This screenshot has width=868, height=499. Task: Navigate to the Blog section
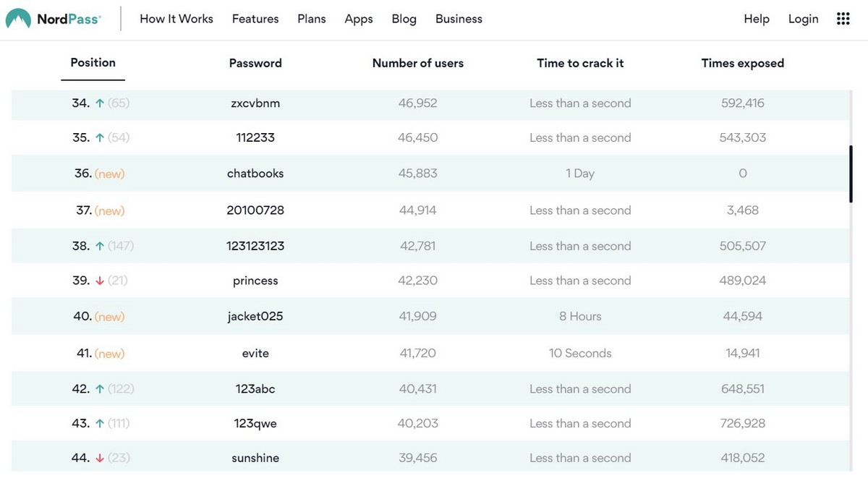(x=404, y=19)
